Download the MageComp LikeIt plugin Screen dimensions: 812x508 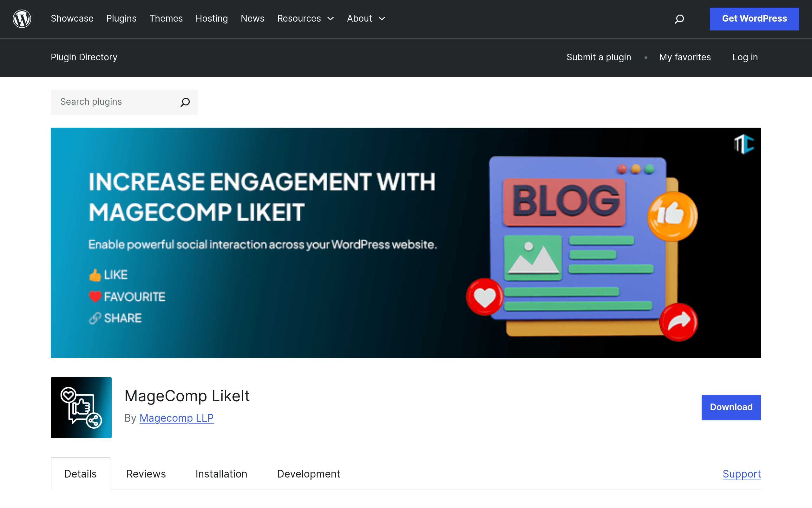(731, 407)
